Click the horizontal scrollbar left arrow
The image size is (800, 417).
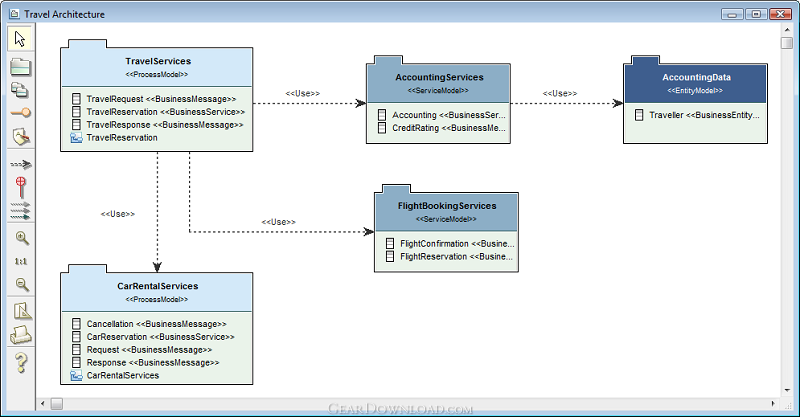pyautogui.click(x=42, y=404)
